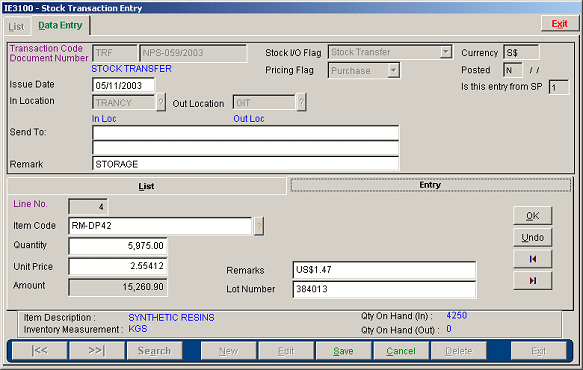Image resolution: width=583 pixels, height=370 pixels.
Task: Click the Remarks field with US$1.47
Action: pyautogui.click(x=384, y=270)
